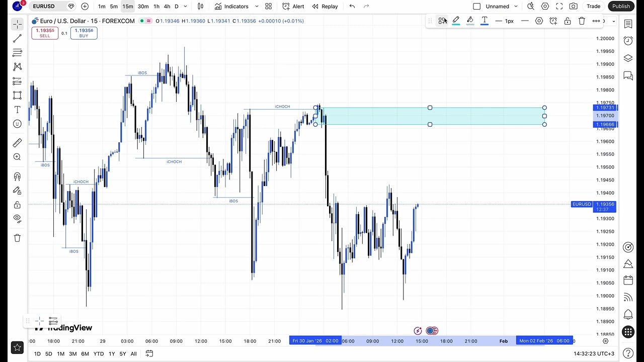Click the SELL 1.19355 button

pos(45,33)
